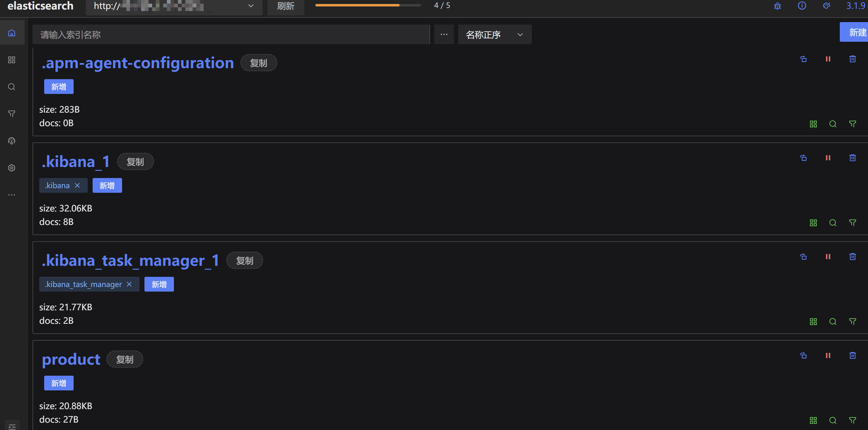The image size is (868, 430).
Task: Copy the .kibana_task_manager_1 name via 复制
Action: pos(244,260)
